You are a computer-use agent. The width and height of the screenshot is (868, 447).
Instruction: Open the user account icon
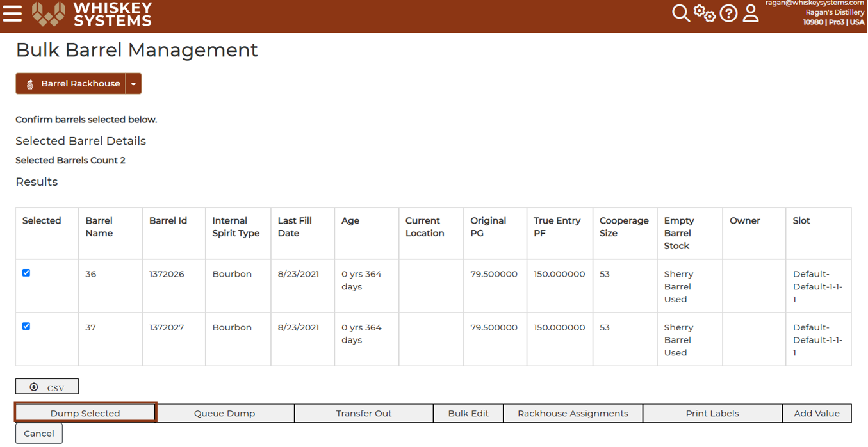[751, 13]
